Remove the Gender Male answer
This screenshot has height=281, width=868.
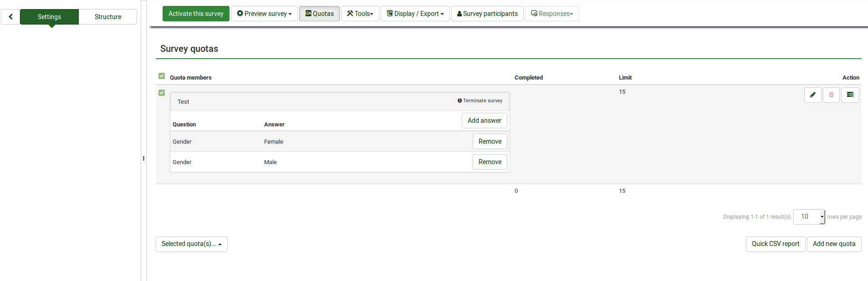(x=490, y=162)
